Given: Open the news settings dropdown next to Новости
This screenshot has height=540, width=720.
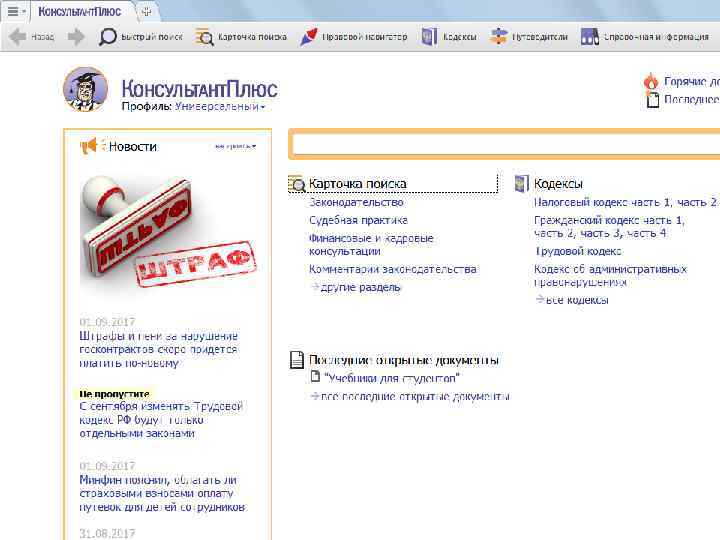Looking at the screenshot, I should 236,146.
